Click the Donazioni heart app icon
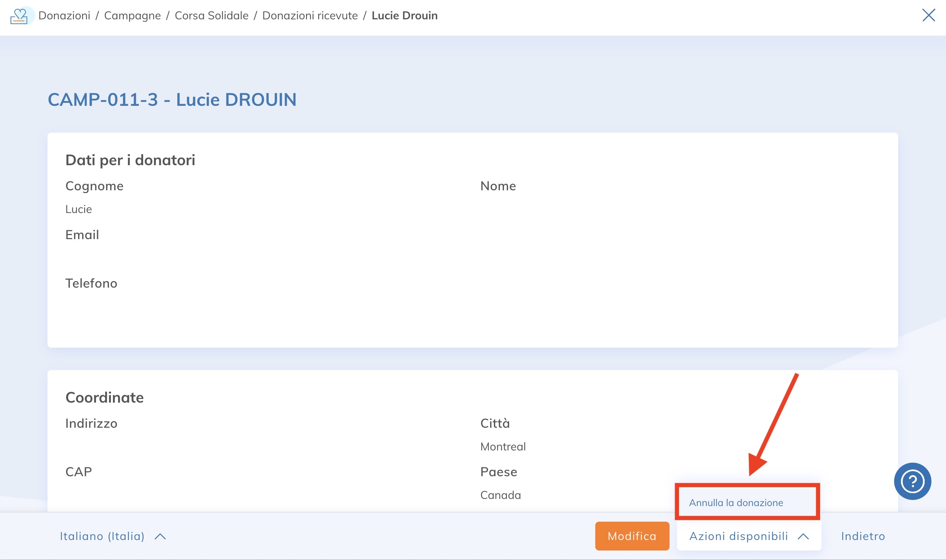This screenshot has width=946, height=560. click(x=19, y=16)
